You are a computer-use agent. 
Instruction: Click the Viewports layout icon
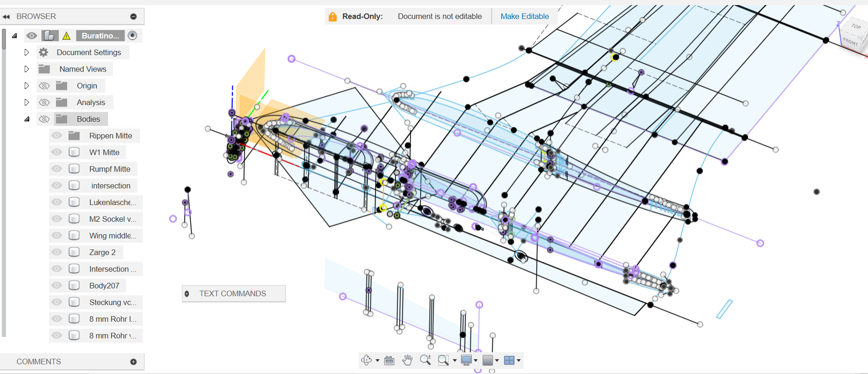(x=509, y=360)
